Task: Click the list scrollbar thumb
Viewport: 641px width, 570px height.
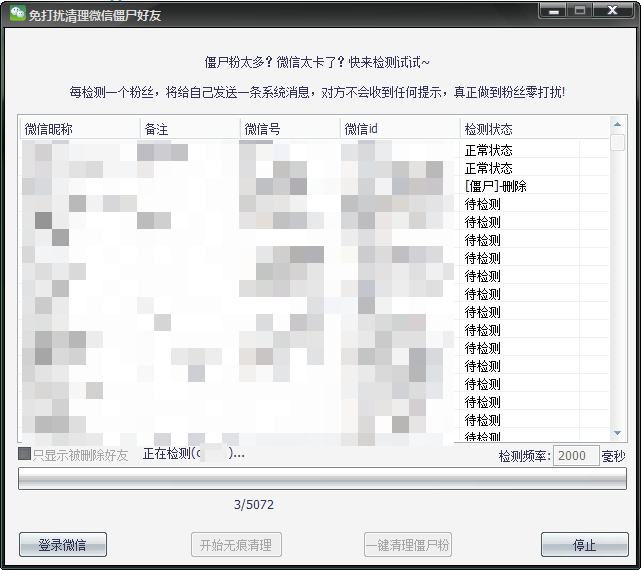Action: click(x=617, y=142)
